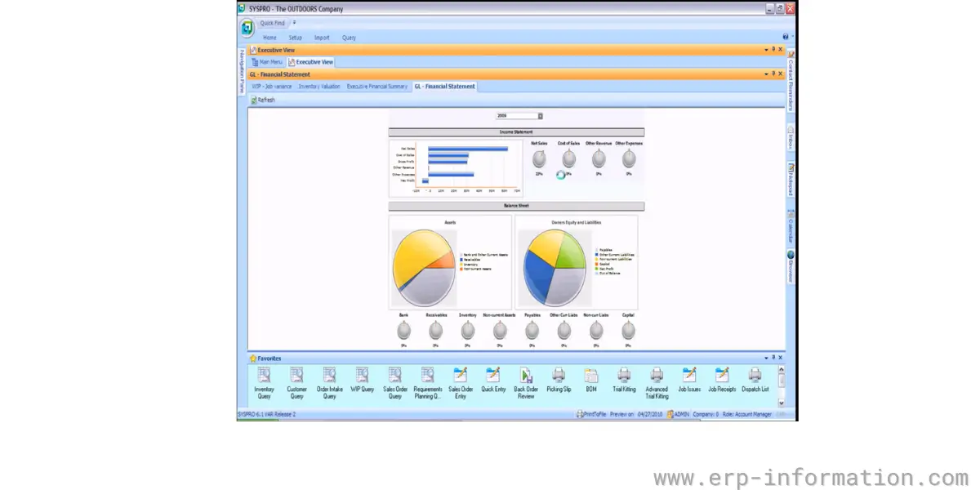Open the Inventory Query favorite

264,381
